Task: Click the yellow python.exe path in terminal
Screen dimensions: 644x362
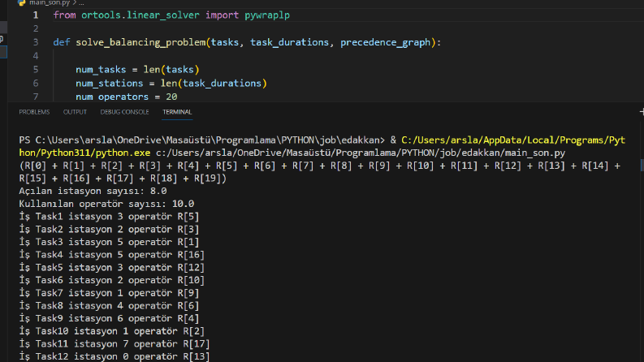Action: point(322,147)
